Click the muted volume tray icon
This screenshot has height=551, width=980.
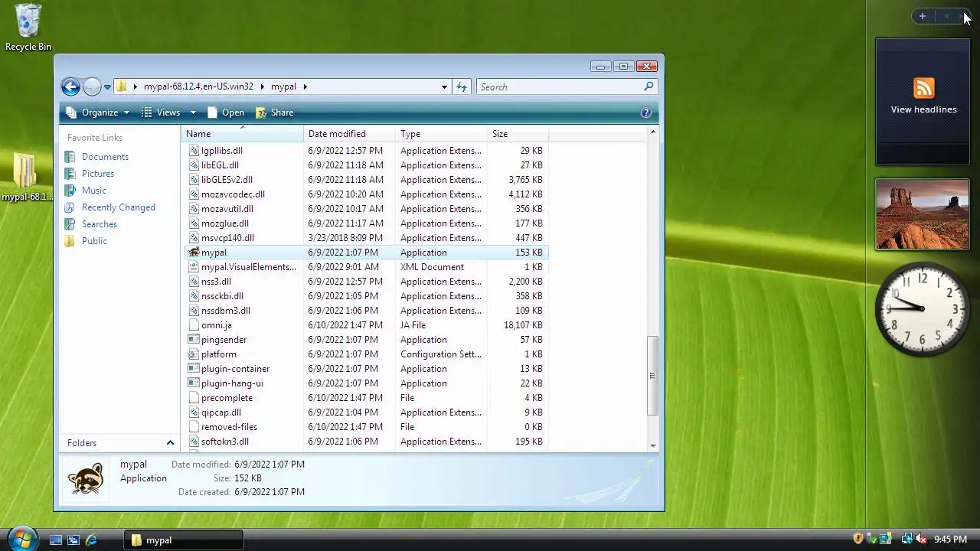pyautogui.click(x=921, y=539)
